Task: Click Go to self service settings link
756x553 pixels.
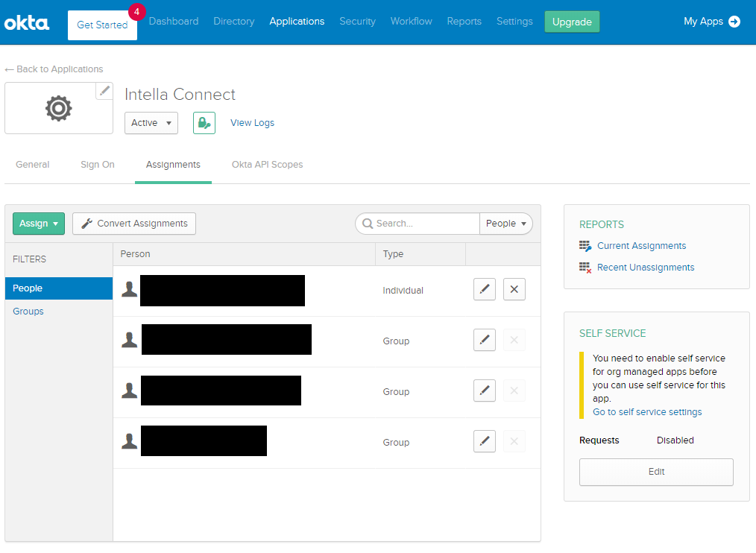Action: pyautogui.click(x=647, y=411)
